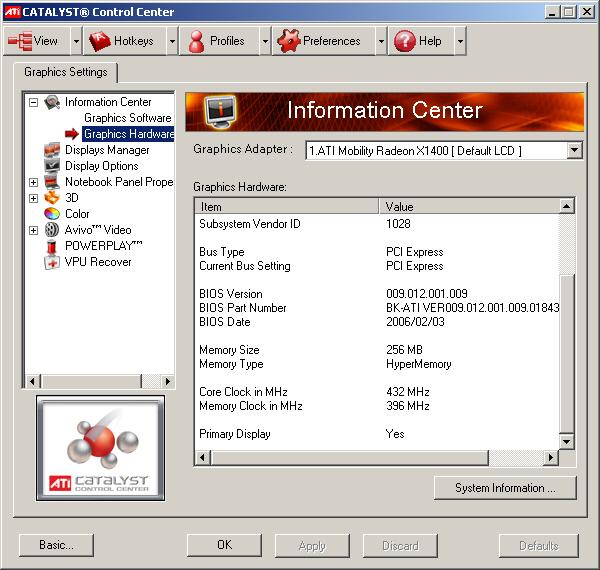Open the VPU Recover page
This screenshot has width=600, height=570.
pyautogui.click(x=98, y=262)
